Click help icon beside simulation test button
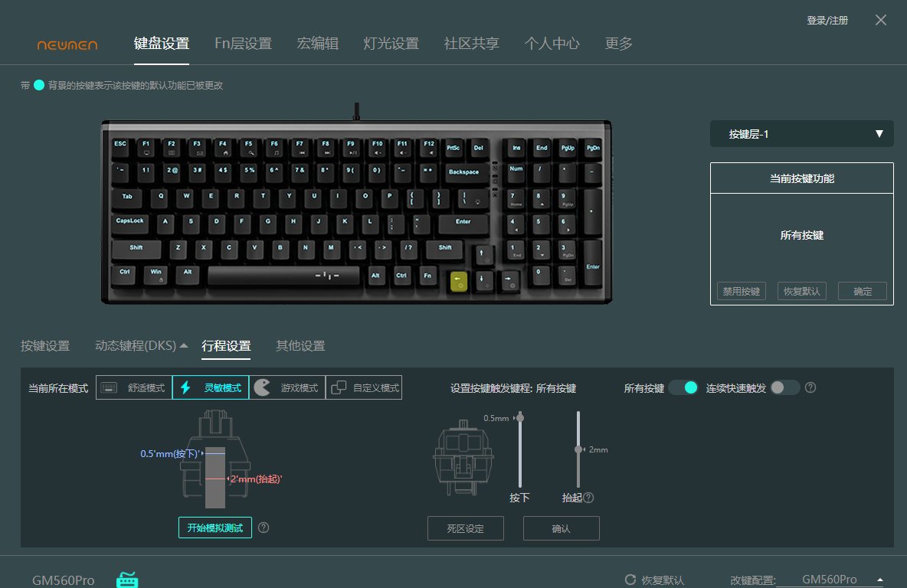 click(x=264, y=528)
